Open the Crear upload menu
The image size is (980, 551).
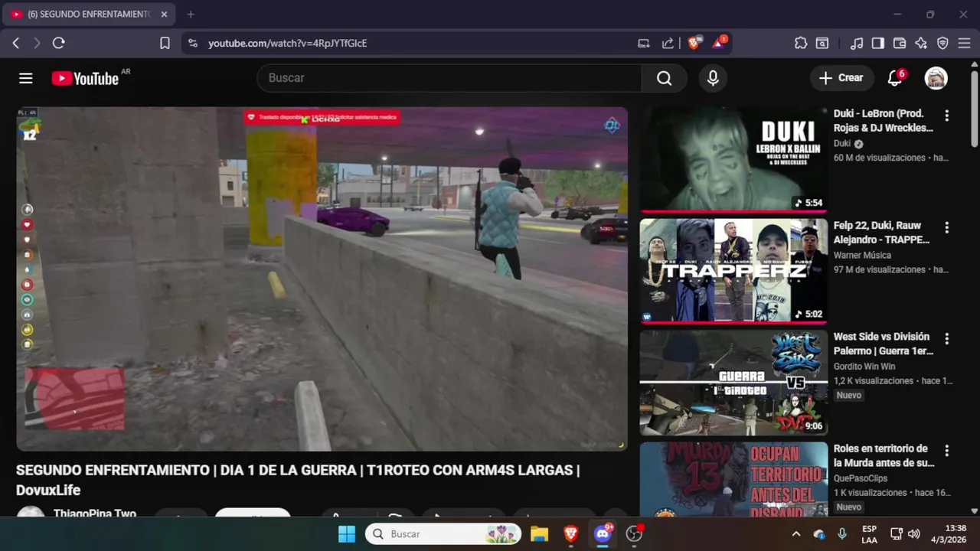click(x=841, y=78)
